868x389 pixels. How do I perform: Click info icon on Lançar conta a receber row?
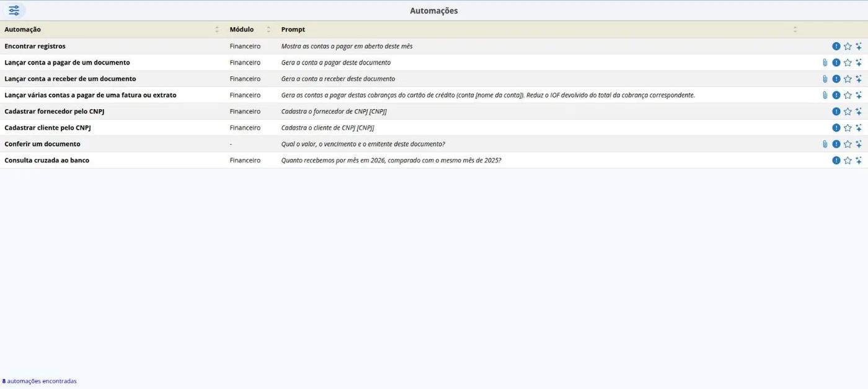(836, 79)
